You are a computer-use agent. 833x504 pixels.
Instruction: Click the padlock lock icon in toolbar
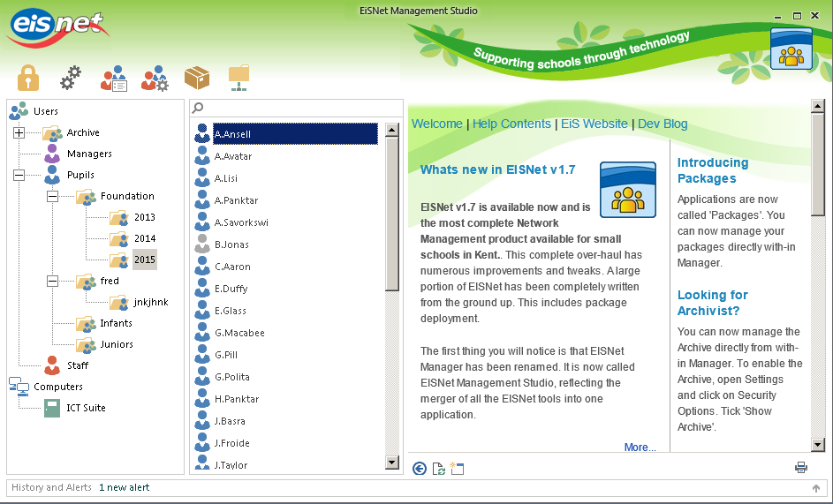point(28,78)
